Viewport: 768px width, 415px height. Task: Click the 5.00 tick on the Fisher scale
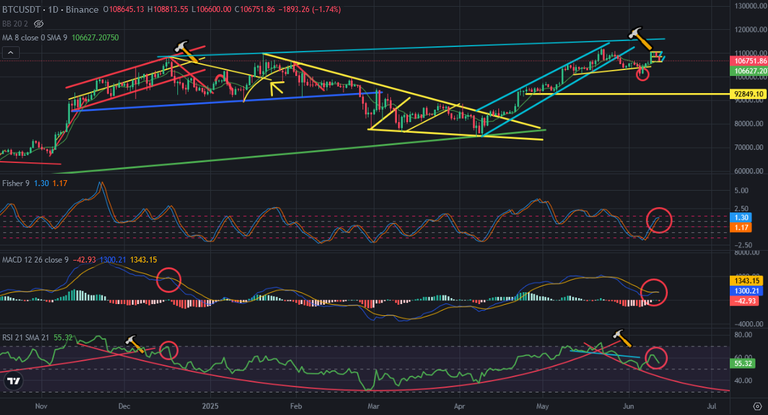point(741,190)
